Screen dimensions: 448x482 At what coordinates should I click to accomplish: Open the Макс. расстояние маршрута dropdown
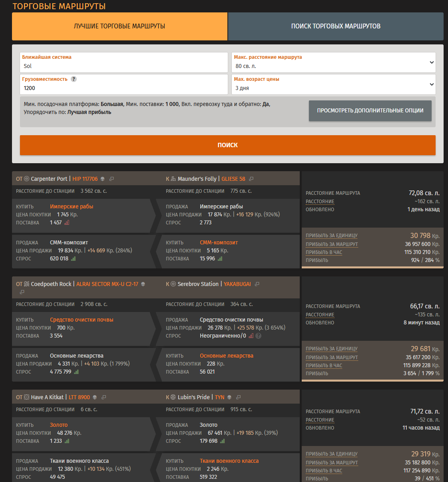tap(333, 62)
